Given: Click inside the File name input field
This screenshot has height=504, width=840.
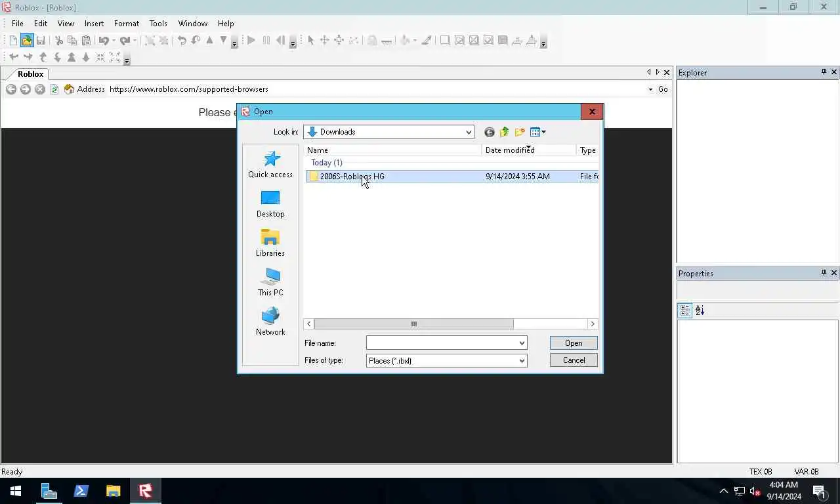Looking at the screenshot, I should tap(442, 343).
